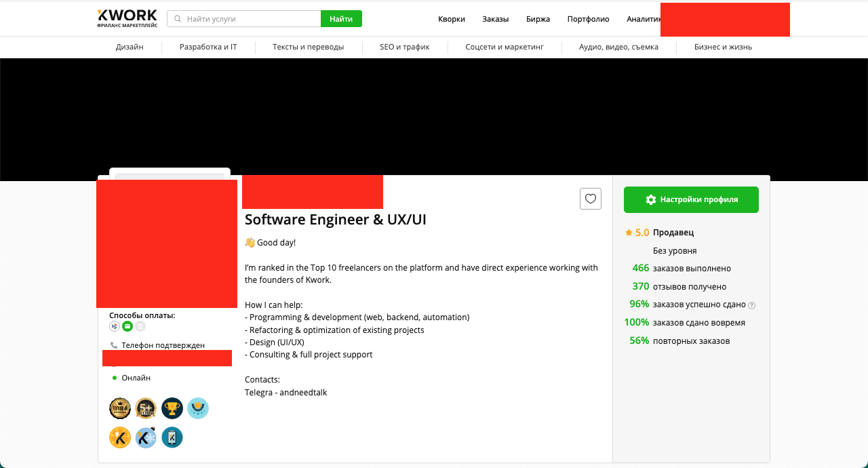Click the blue laurel medal badge
The height and width of the screenshot is (468, 868).
[x=198, y=408]
